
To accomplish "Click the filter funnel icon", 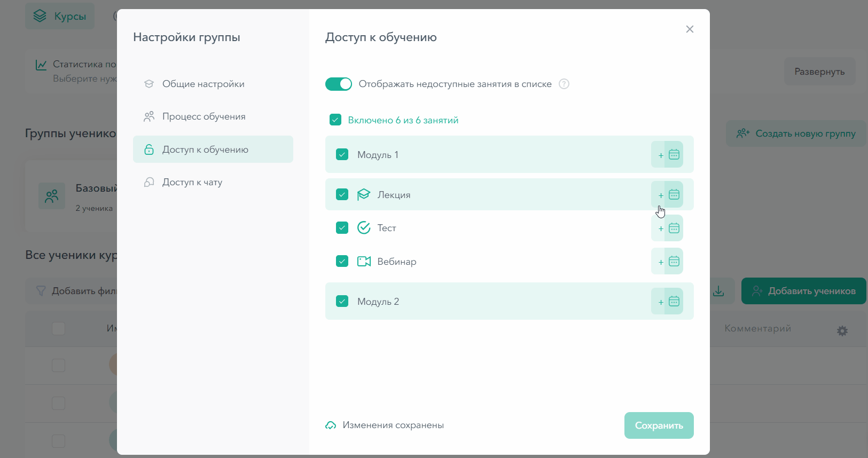I will [41, 291].
